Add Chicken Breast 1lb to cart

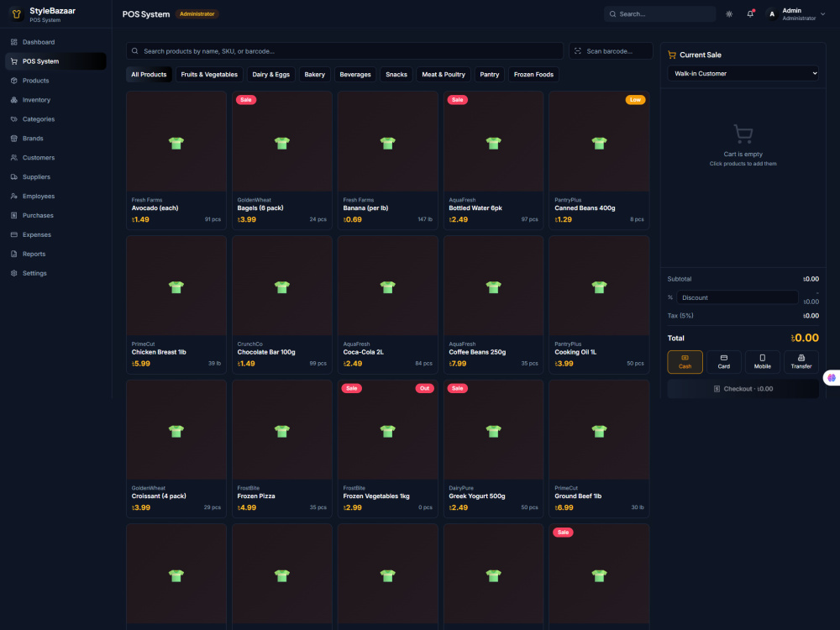click(x=176, y=304)
